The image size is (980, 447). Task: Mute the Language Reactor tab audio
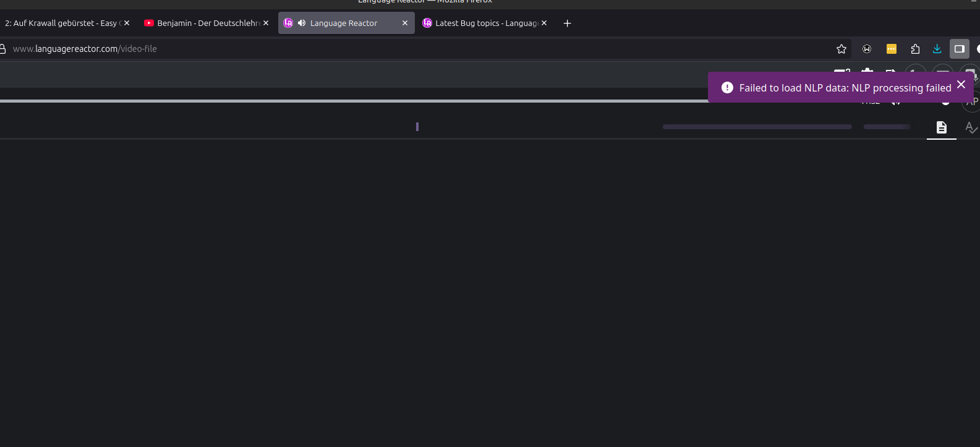click(302, 23)
